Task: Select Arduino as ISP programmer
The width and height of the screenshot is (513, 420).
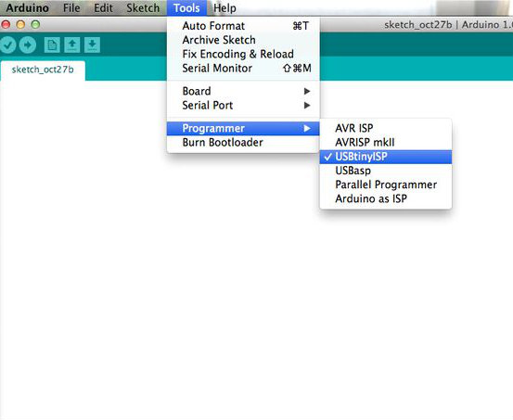Action: pyautogui.click(x=386, y=198)
